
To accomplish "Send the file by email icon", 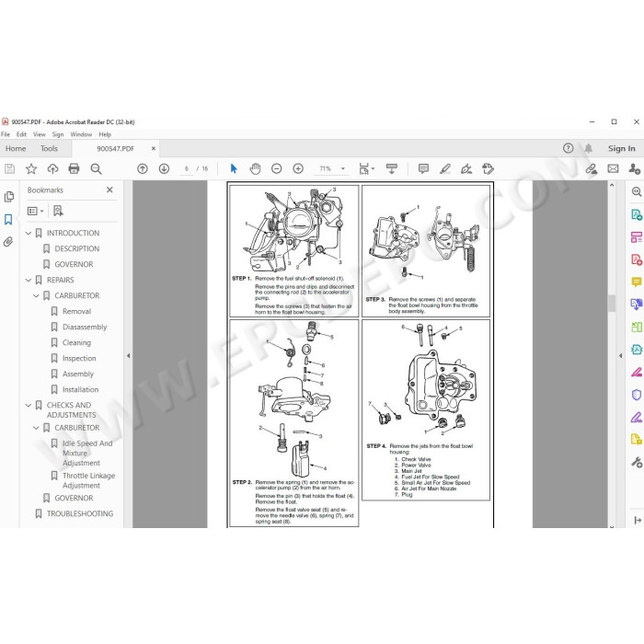I will pos(614,168).
